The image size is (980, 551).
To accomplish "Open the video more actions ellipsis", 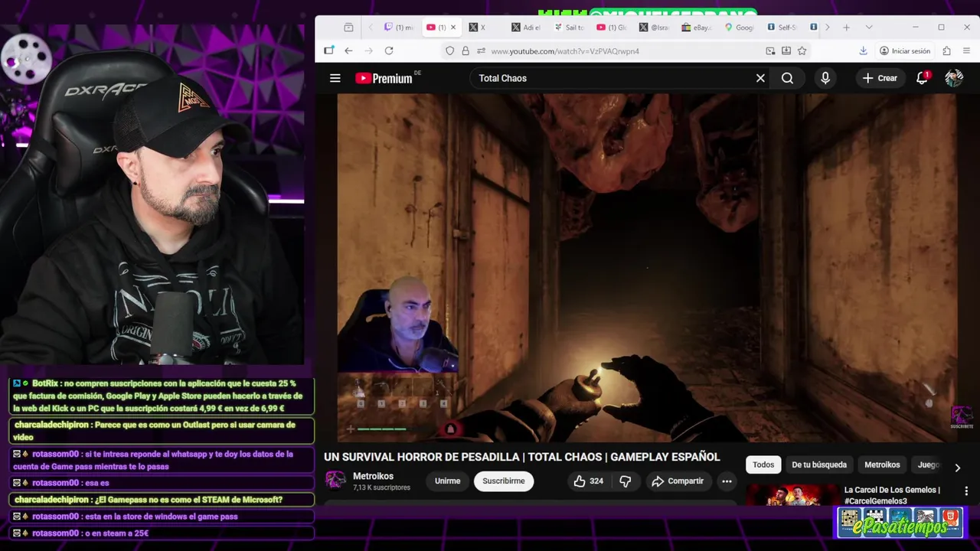I will coord(727,481).
